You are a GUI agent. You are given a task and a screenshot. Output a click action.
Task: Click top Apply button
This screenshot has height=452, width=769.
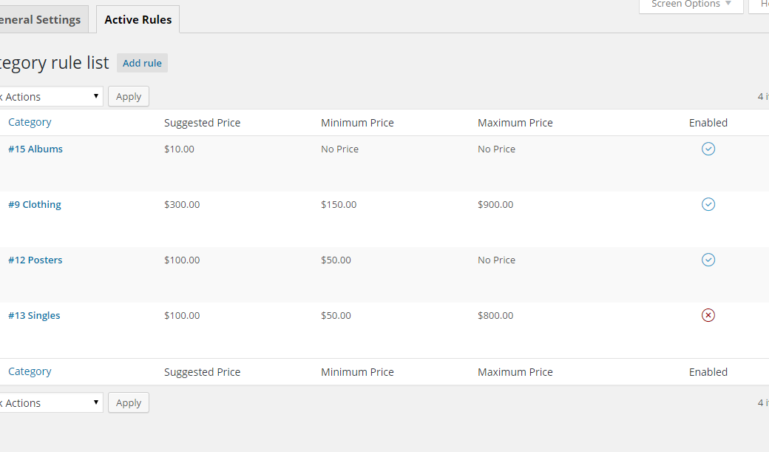coord(129,97)
